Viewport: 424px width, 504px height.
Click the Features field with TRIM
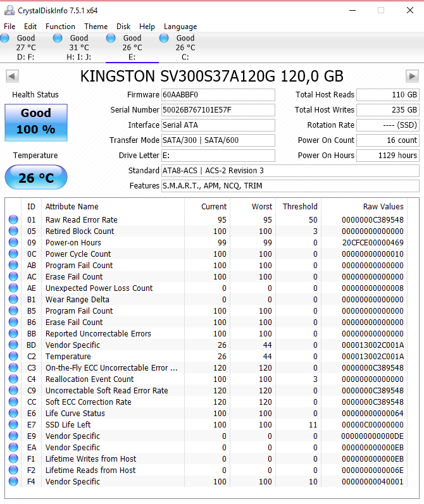290,186
